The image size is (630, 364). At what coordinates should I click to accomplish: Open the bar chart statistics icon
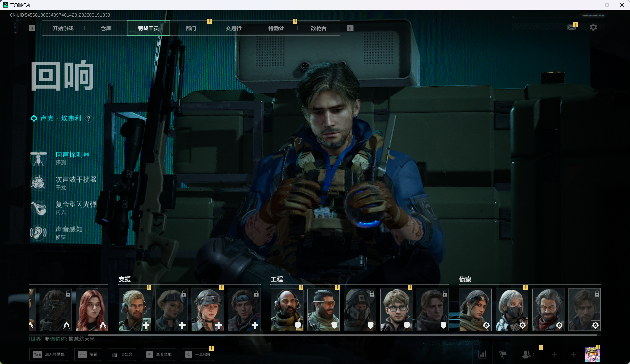[482, 354]
